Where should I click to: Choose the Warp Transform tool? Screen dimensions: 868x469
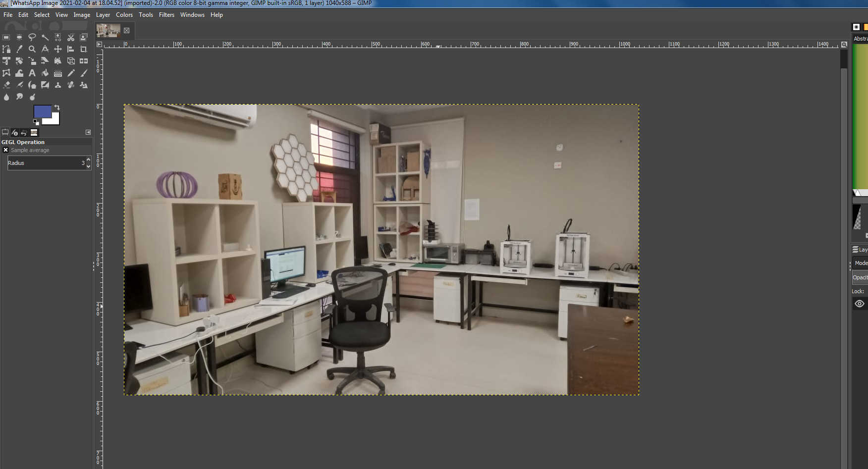[19, 73]
